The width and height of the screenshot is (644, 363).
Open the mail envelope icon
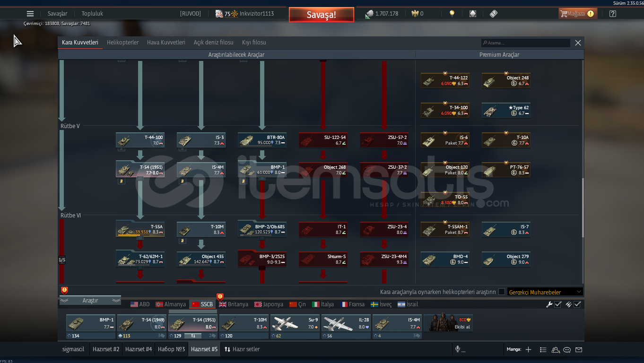tap(579, 350)
